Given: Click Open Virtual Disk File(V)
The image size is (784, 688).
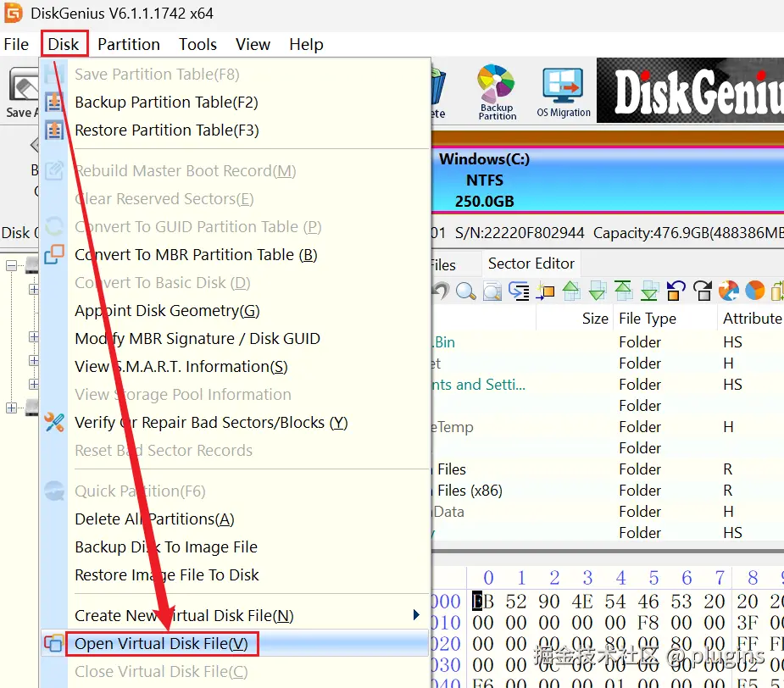Looking at the screenshot, I should tap(235, 643).
